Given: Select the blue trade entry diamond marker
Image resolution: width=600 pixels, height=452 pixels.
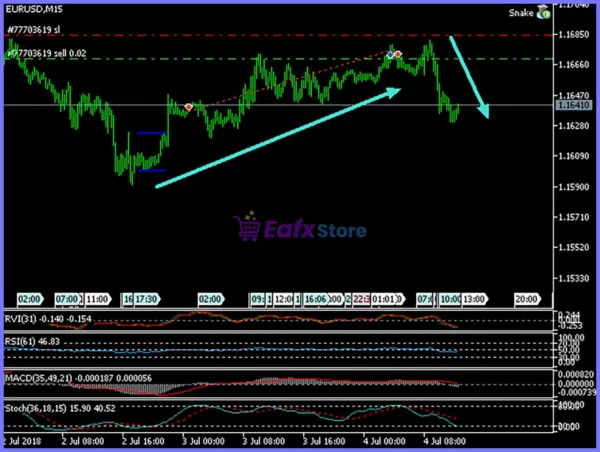Looking at the screenshot, I should point(390,55).
